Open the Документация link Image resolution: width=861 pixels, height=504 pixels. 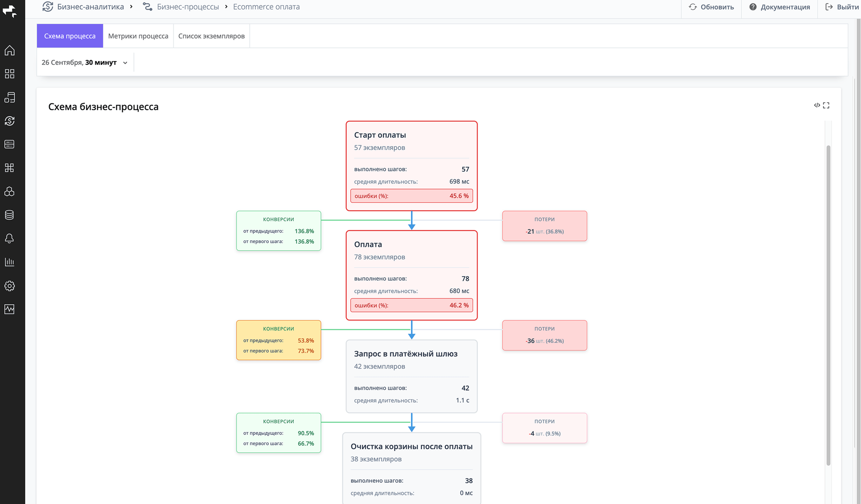pyautogui.click(x=780, y=7)
